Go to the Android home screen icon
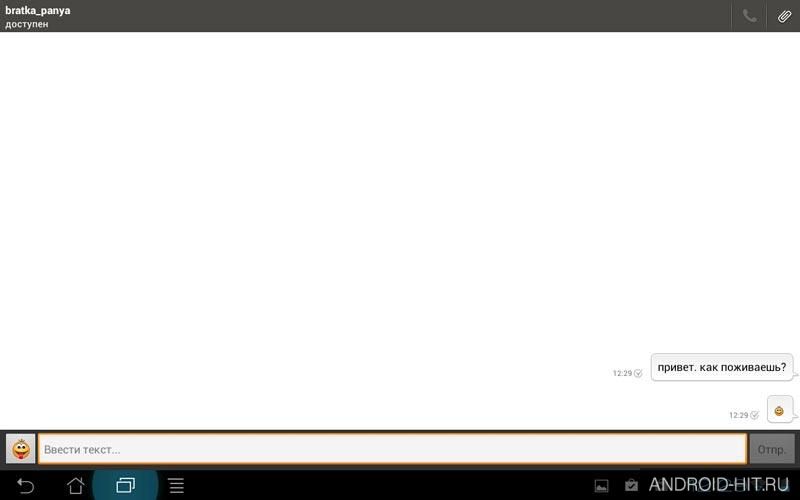Viewport: 800px width, 500px height. [x=76, y=485]
